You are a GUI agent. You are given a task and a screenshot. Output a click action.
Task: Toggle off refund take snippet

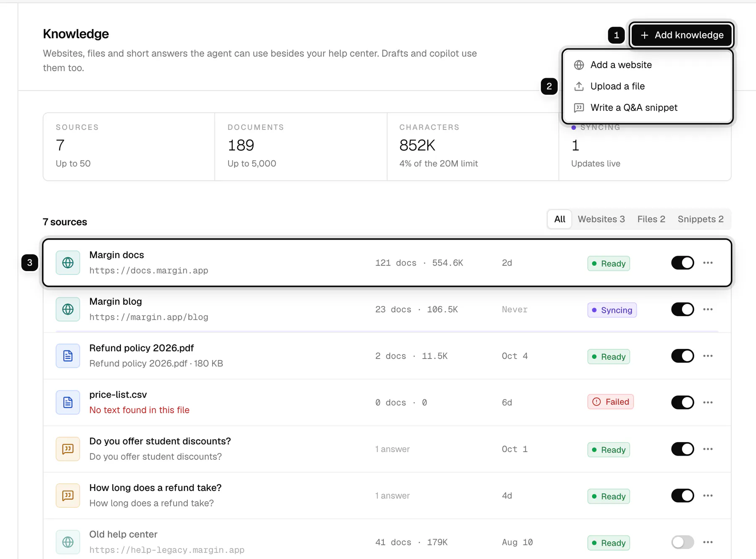point(682,496)
